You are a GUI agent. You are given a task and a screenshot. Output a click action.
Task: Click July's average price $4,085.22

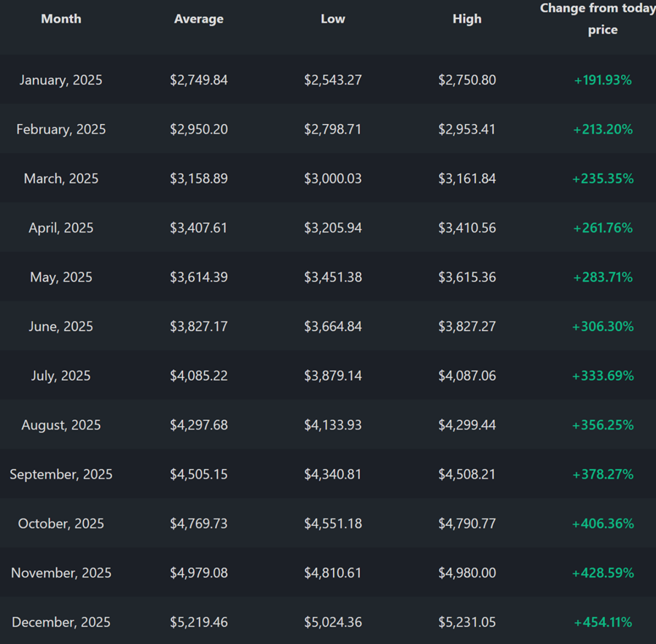pos(198,376)
